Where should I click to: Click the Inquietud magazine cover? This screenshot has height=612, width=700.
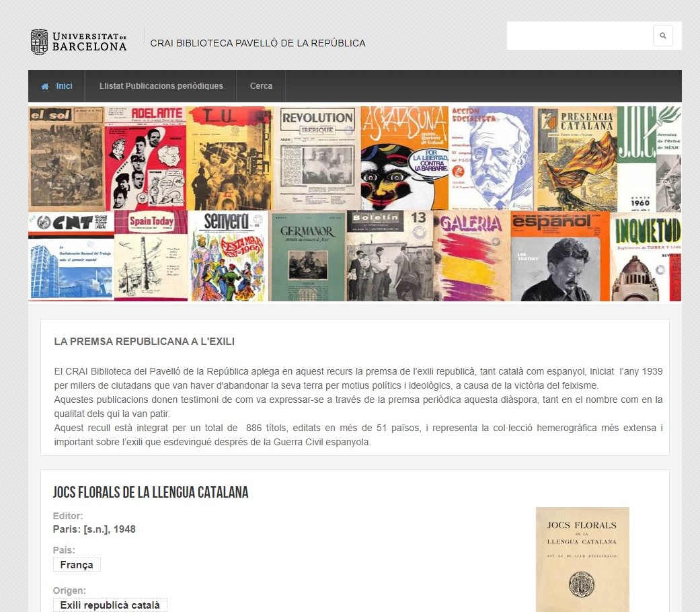click(646, 256)
